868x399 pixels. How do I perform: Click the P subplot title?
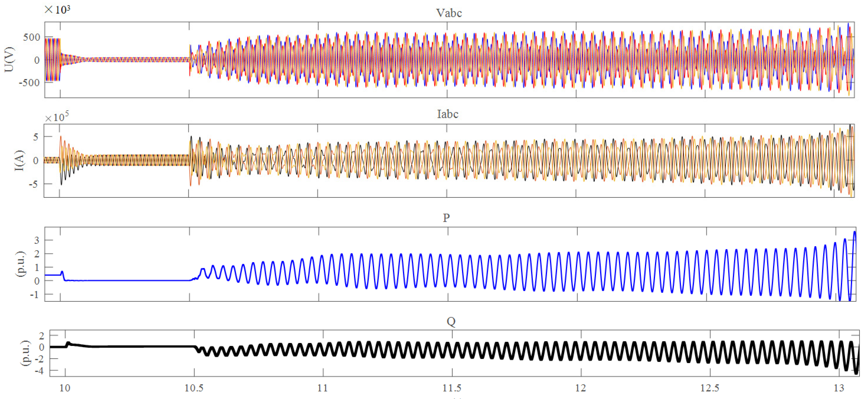click(x=446, y=218)
